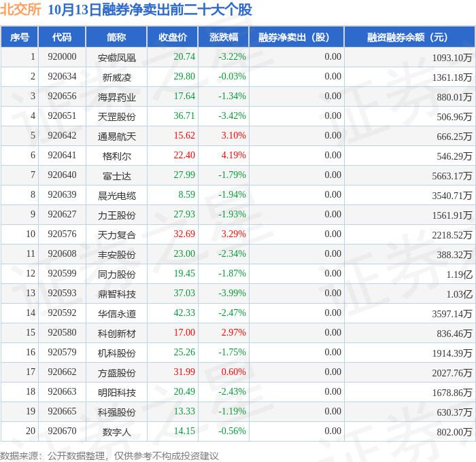Select stock name 海昇药业
The width and height of the screenshot is (476, 462).
pos(116,97)
